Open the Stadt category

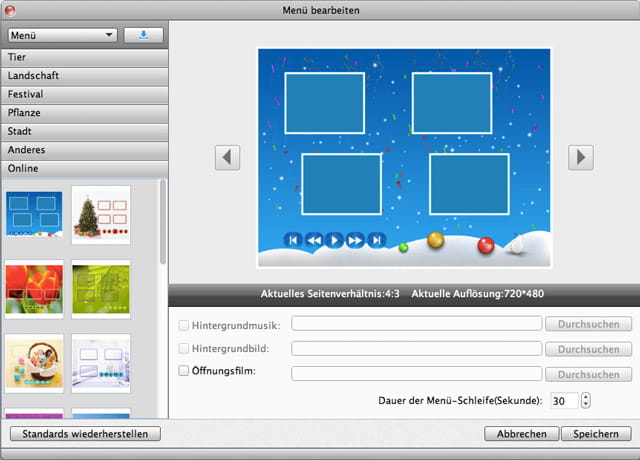(x=84, y=131)
